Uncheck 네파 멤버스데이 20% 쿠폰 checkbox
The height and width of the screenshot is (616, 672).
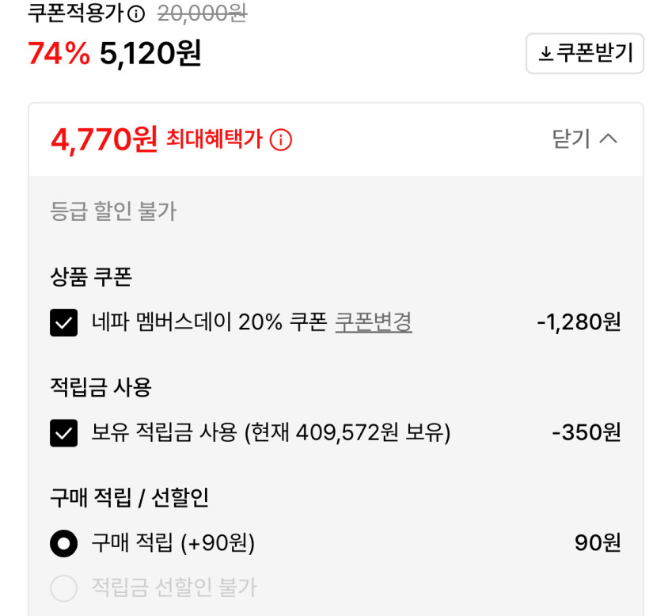63,322
